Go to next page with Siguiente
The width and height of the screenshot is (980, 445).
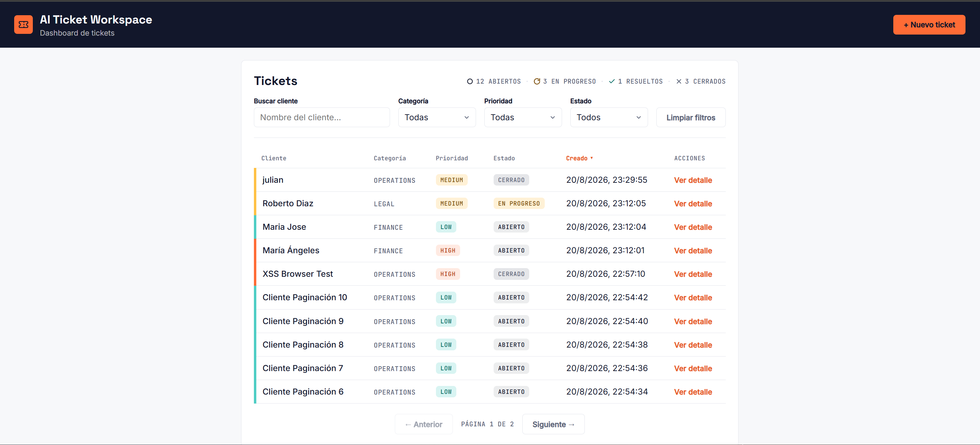(x=553, y=424)
